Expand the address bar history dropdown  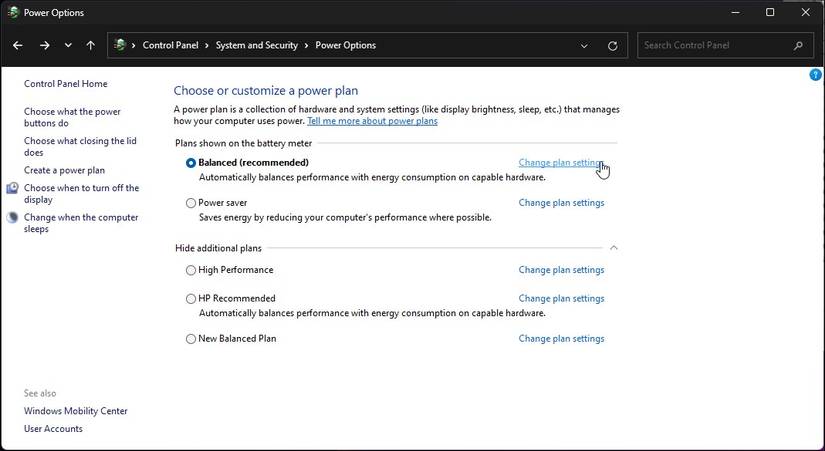point(584,46)
